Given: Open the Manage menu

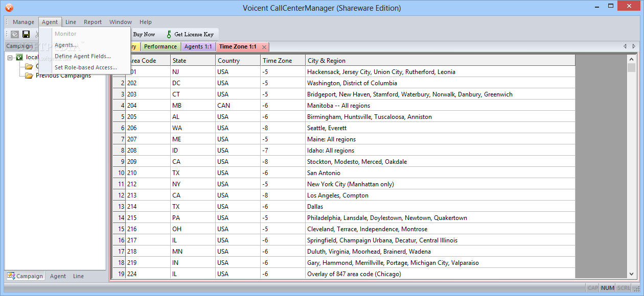Looking at the screenshot, I should point(24,22).
